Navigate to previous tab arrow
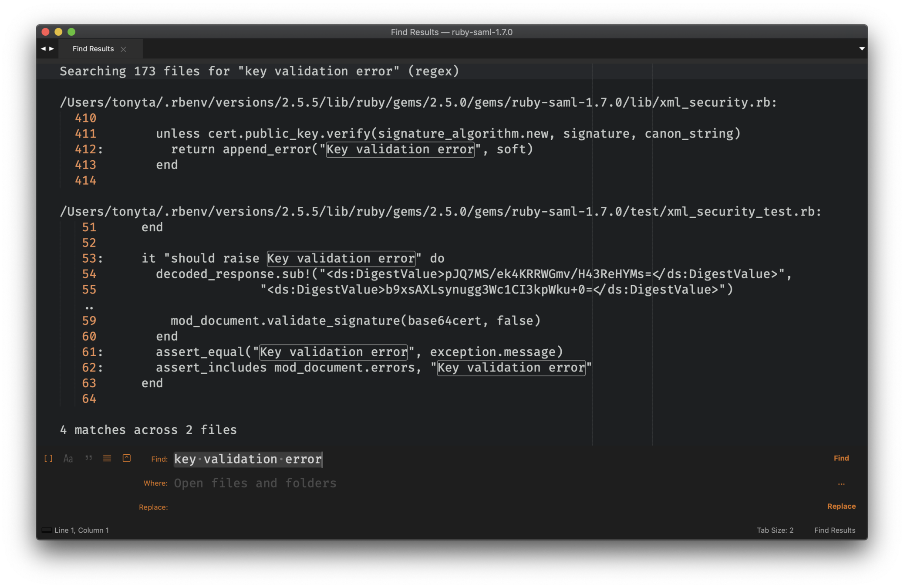This screenshot has width=904, height=588. 43,49
